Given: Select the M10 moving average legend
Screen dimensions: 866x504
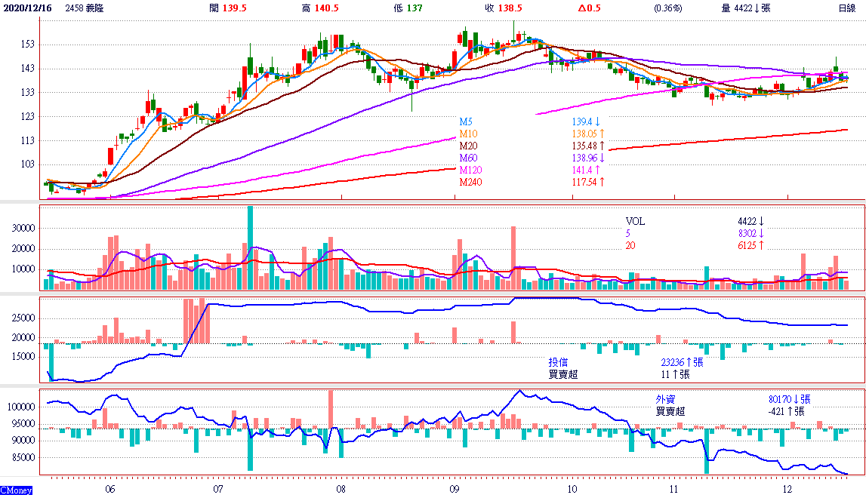Looking at the screenshot, I should tap(468, 134).
